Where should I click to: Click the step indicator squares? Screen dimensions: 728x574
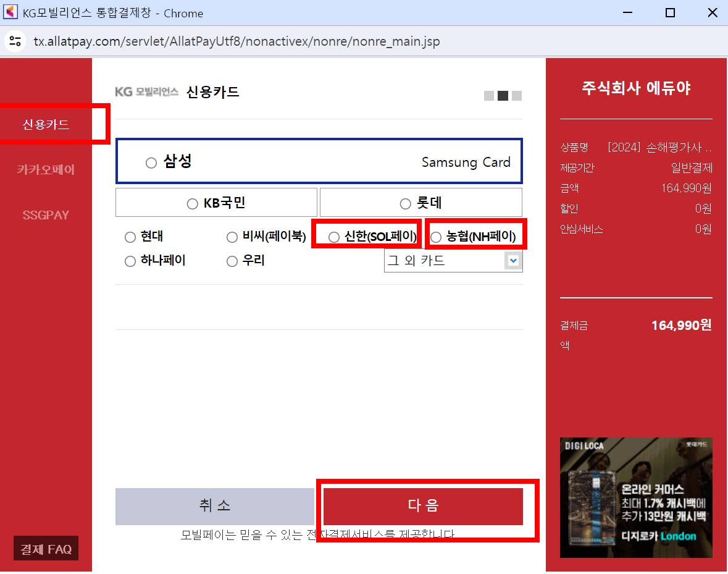point(503,96)
